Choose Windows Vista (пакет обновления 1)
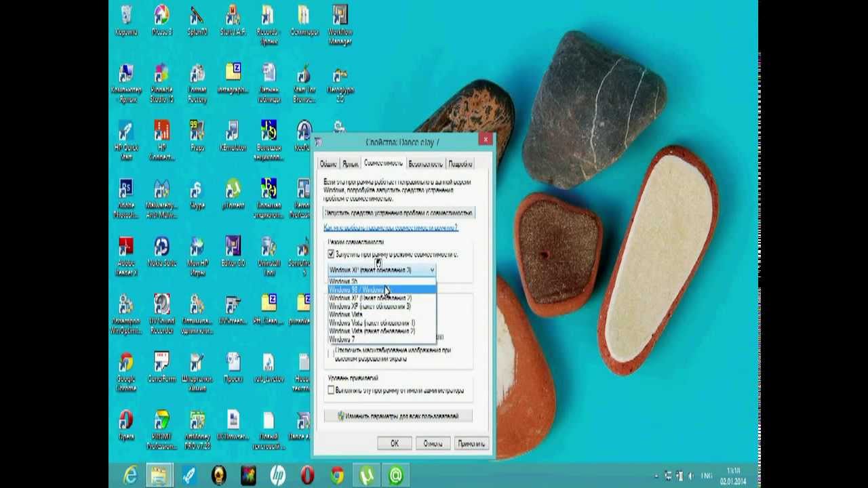This screenshot has width=868, height=488. 382,323
